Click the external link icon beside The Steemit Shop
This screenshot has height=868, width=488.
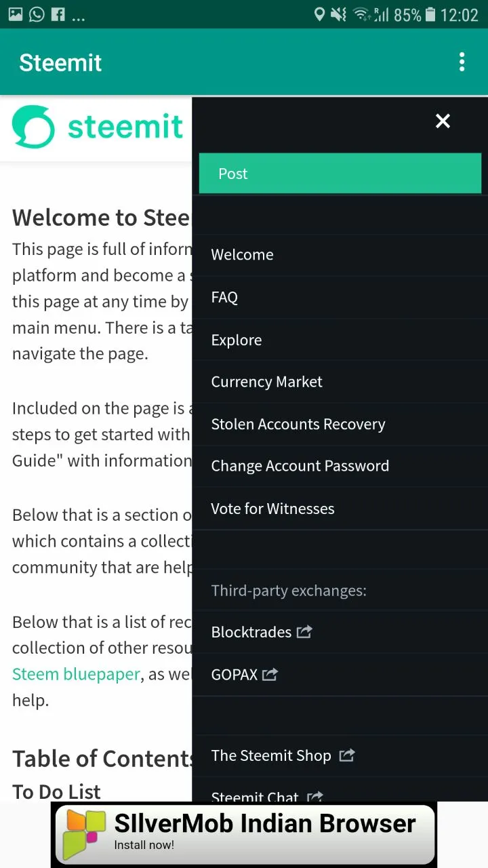tap(347, 755)
